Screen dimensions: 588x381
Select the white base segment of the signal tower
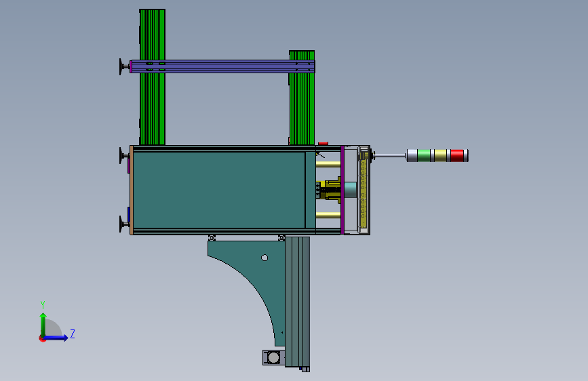tap(412, 156)
